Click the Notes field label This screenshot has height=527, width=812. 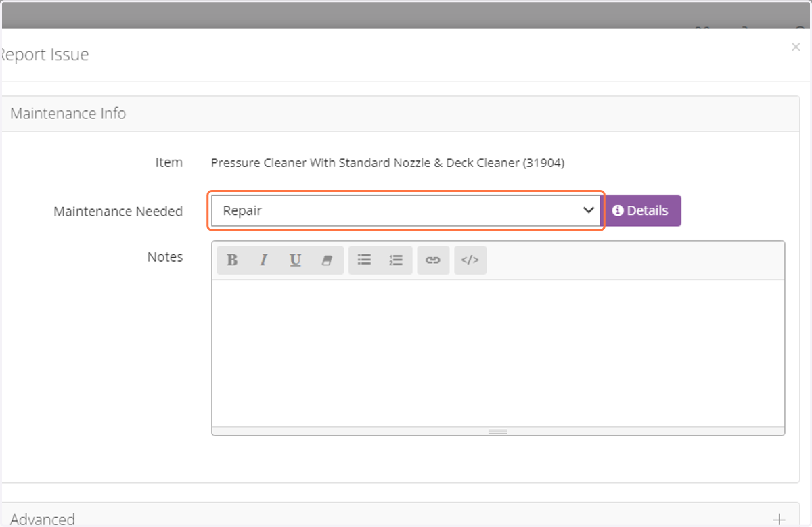coord(165,257)
